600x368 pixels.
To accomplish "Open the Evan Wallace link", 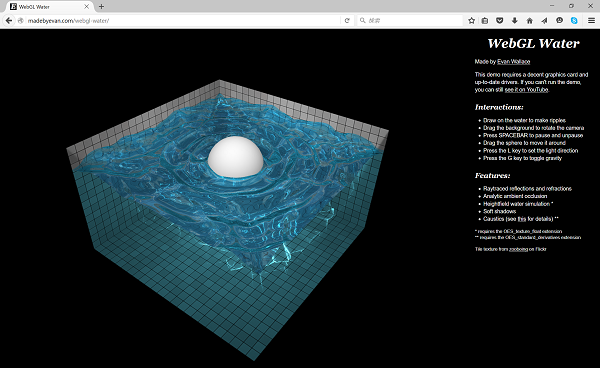I will point(514,62).
